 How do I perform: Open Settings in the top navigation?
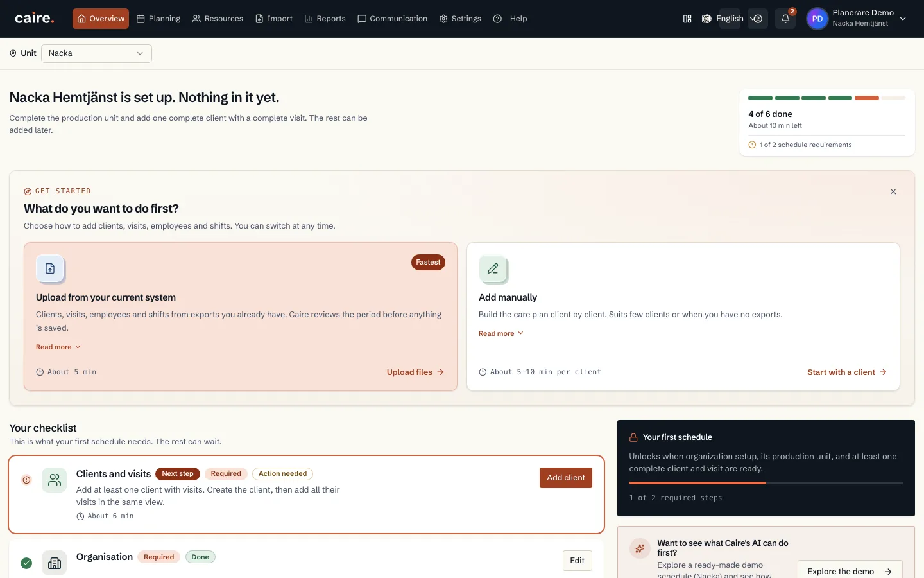click(x=460, y=19)
